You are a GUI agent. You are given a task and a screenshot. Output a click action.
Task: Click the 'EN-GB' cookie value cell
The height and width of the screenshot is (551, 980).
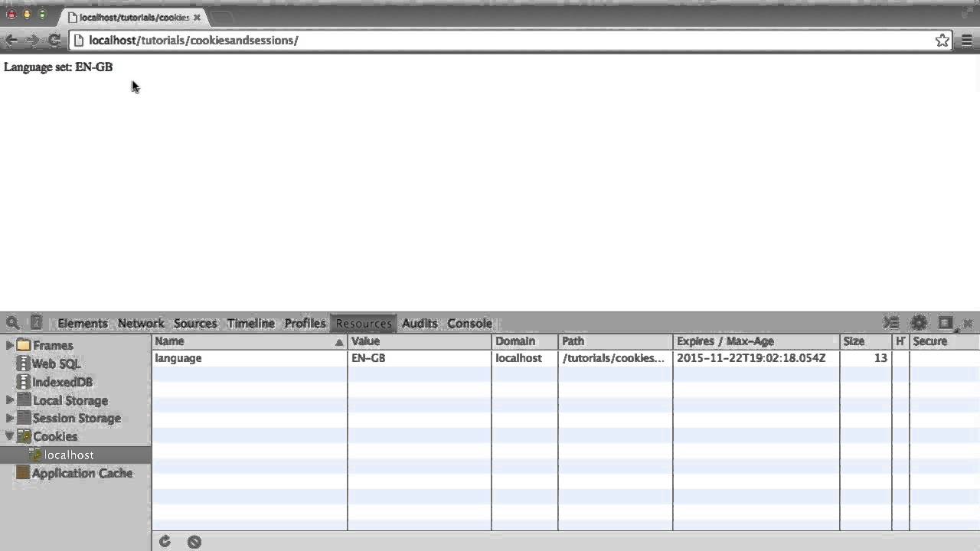point(420,358)
